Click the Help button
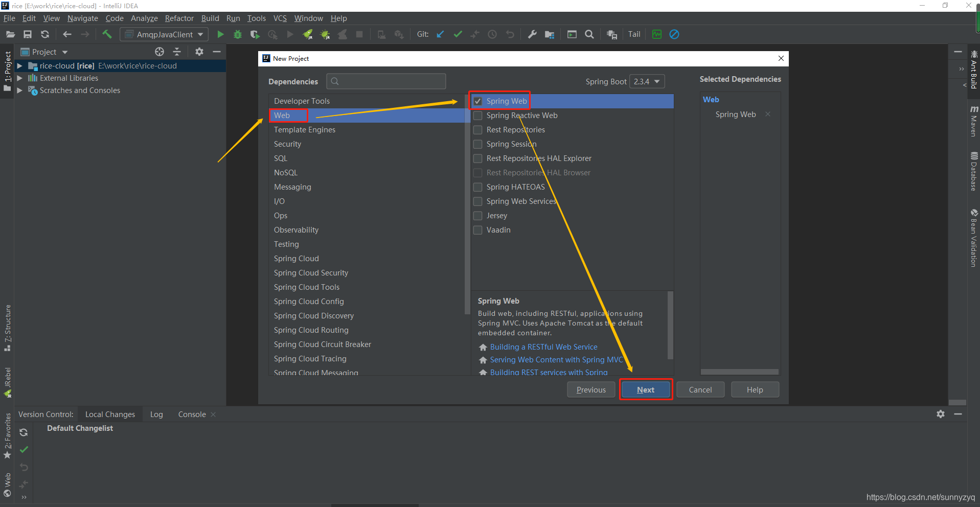This screenshot has height=507, width=980. (755, 389)
